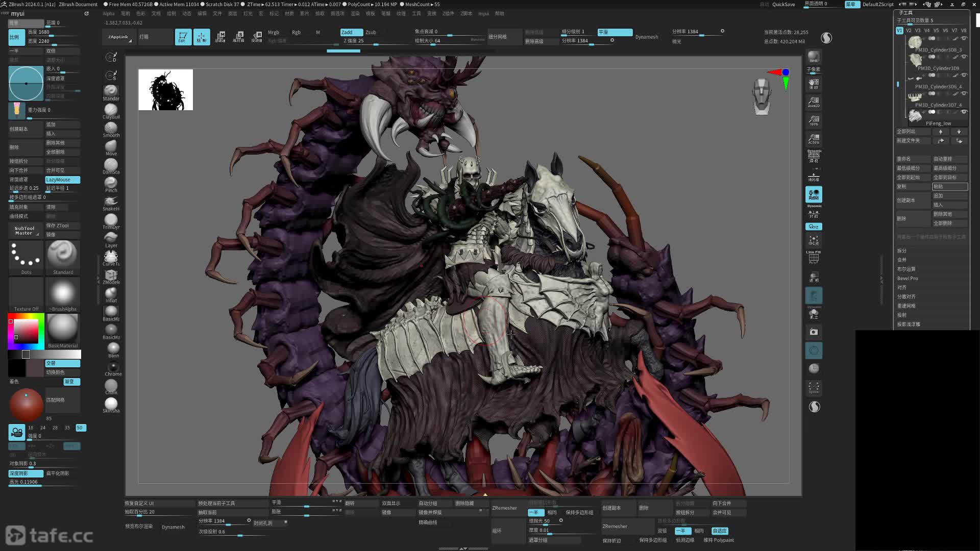Open the myui menu in menu bar
The width and height of the screenshot is (980, 551).
click(x=483, y=14)
